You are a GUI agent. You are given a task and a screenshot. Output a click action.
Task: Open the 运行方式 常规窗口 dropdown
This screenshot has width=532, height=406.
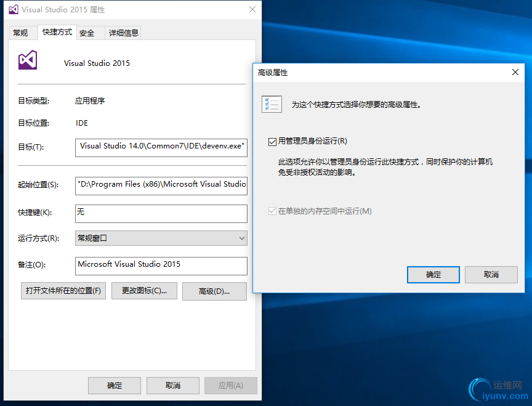161,238
